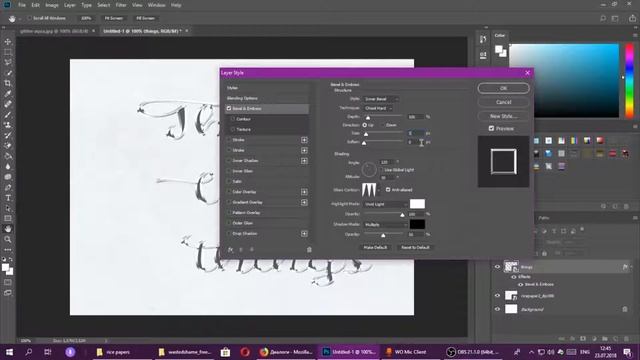Select the Move tool

pos(8,42)
